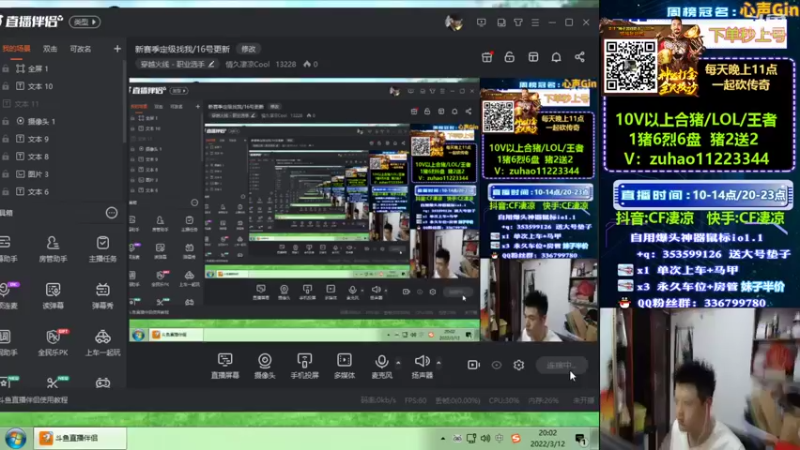Open the hamburger main menu in title bar

point(535,22)
